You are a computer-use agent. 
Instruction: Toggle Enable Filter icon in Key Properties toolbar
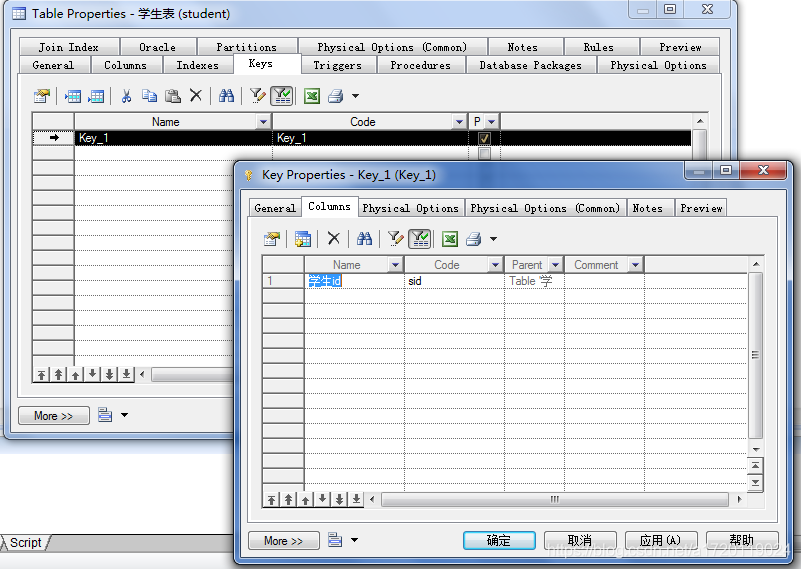419,239
